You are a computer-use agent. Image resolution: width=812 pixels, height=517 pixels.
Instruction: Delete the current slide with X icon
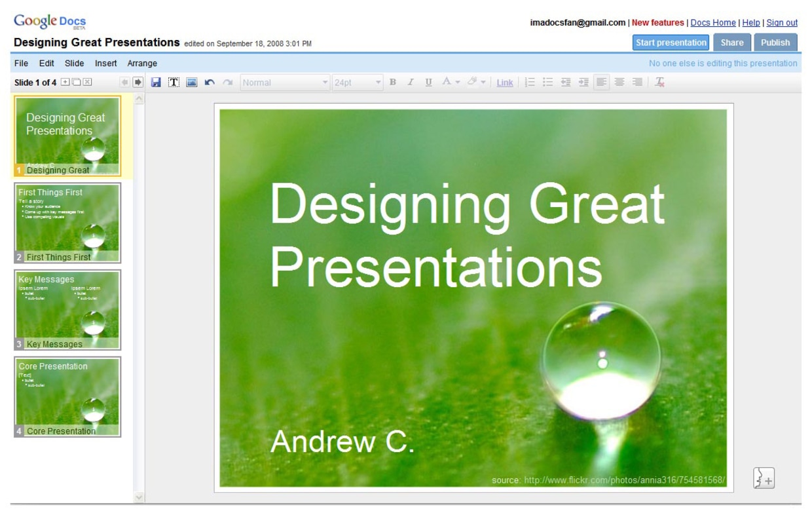point(87,83)
